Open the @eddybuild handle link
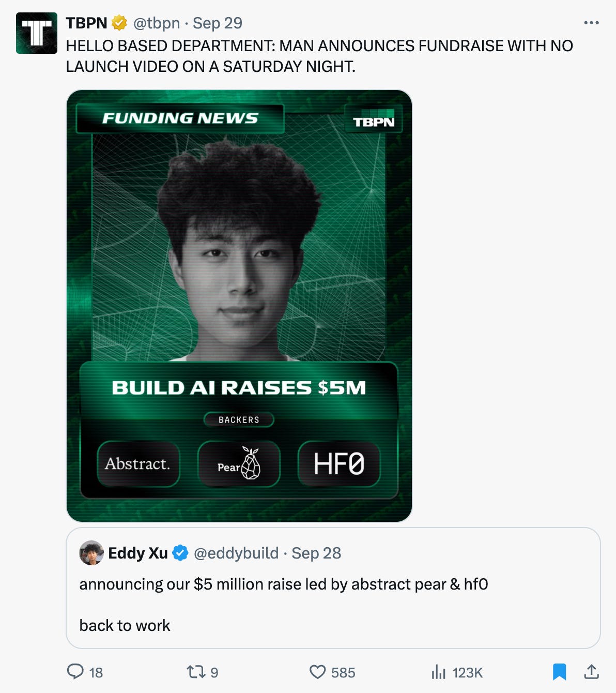 point(236,553)
